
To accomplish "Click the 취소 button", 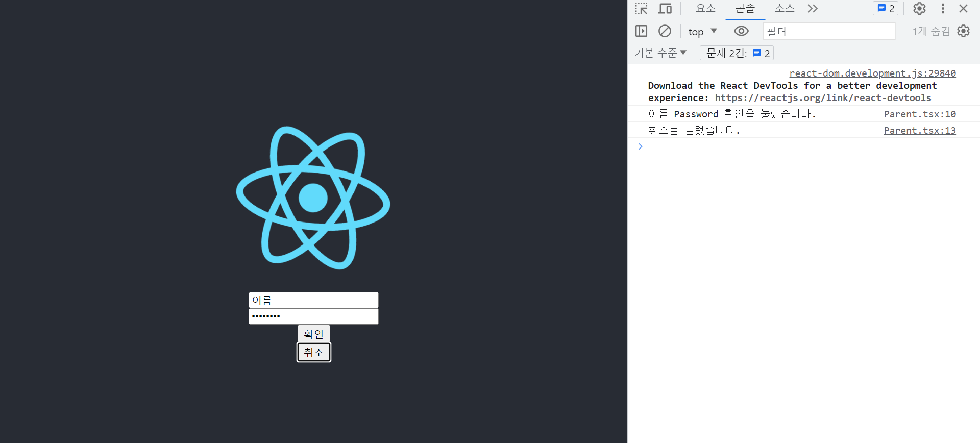I will point(314,352).
